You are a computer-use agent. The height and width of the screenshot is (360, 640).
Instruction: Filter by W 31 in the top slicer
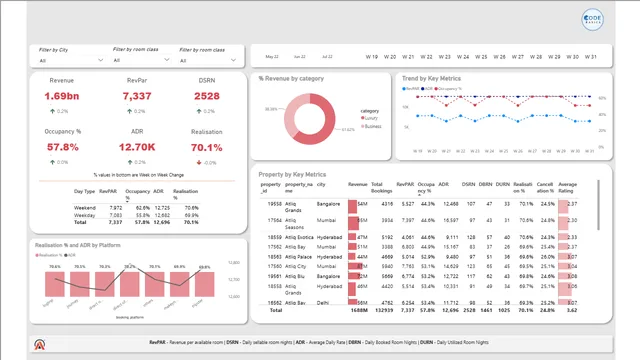[x=591, y=57]
